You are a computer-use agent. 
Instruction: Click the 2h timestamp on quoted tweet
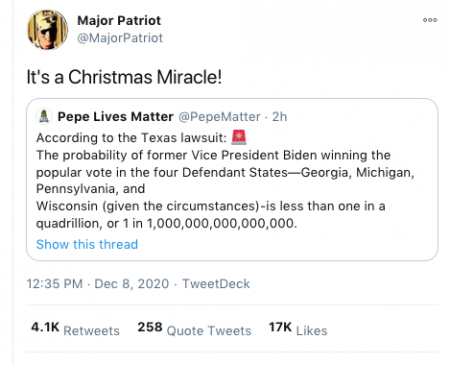(x=279, y=117)
